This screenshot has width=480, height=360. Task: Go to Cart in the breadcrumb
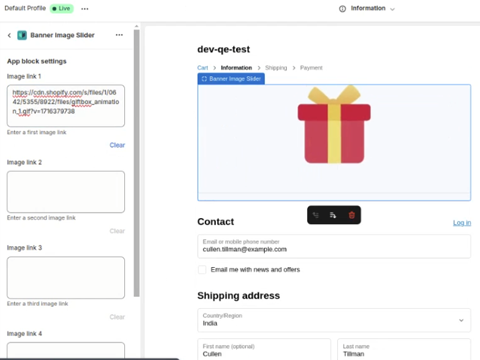click(x=202, y=68)
